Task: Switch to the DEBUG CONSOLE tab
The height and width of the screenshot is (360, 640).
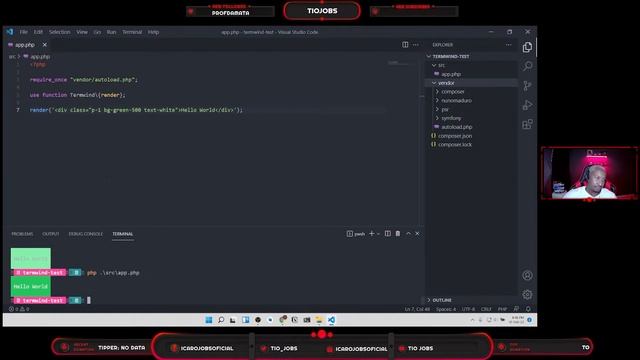Action: click(x=86, y=234)
